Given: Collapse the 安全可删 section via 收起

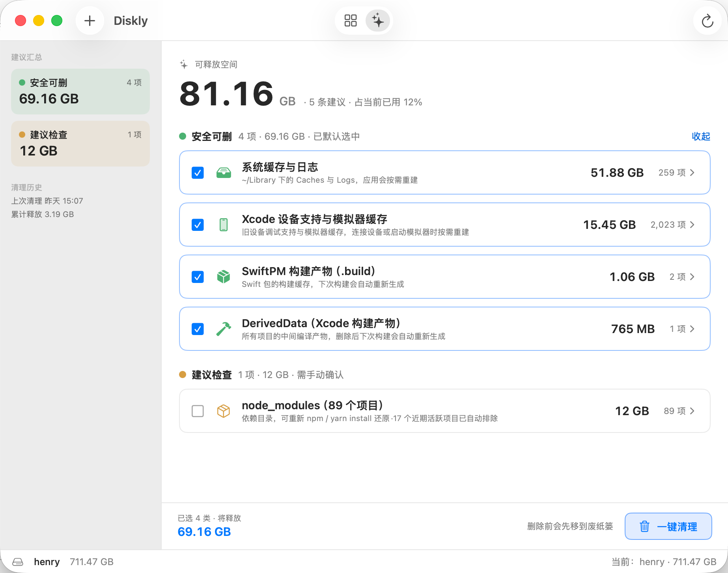Looking at the screenshot, I should click(701, 137).
